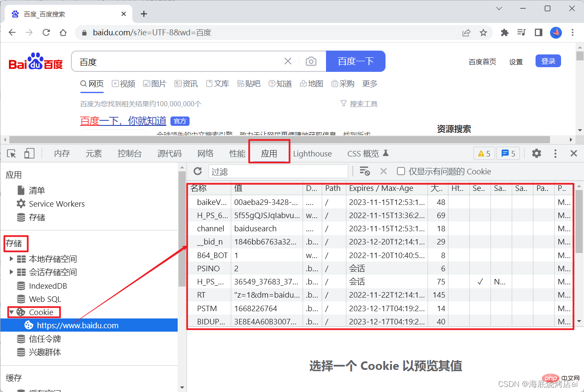Open the 5 issues message indicator
This screenshot has width=584, height=392.
point(508,153)
